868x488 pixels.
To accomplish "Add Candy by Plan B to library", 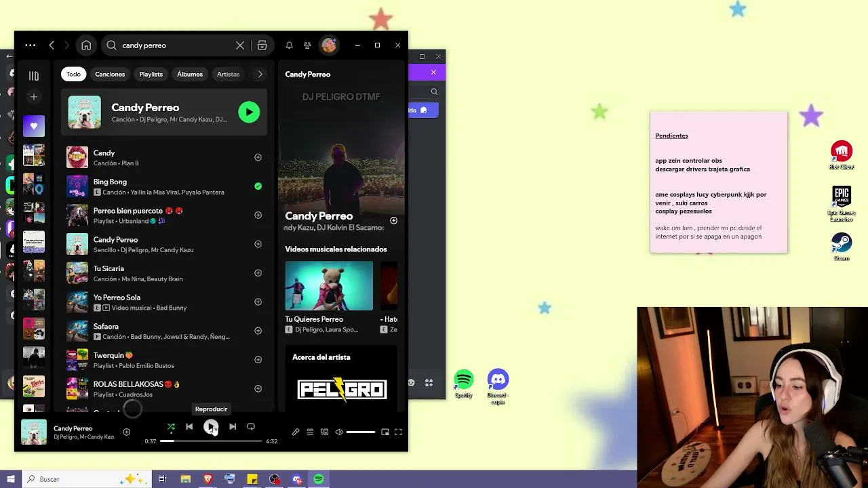I will click(x=258, y=157).
